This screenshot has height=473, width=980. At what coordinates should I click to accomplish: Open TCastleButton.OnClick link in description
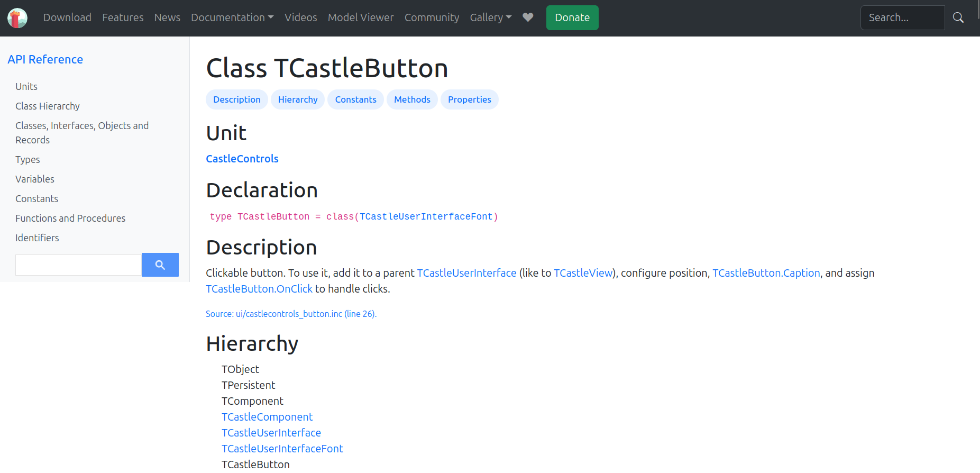[x=259, y=289]
